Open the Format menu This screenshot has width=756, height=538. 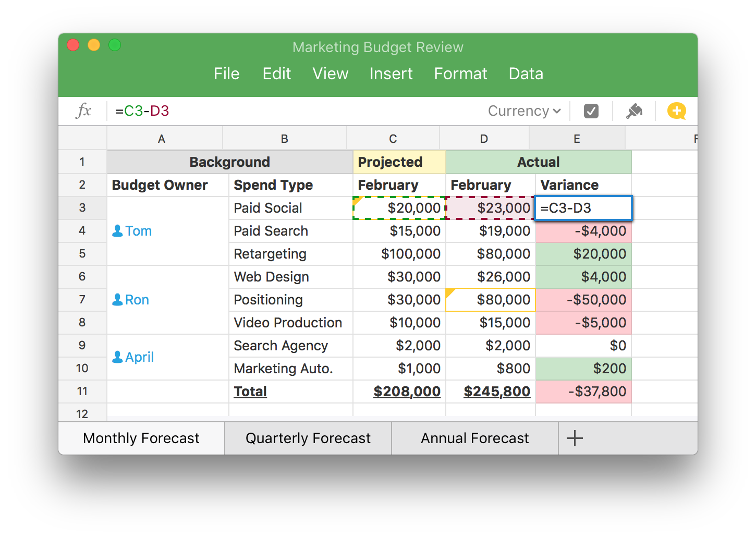click(x=460, y=74)
